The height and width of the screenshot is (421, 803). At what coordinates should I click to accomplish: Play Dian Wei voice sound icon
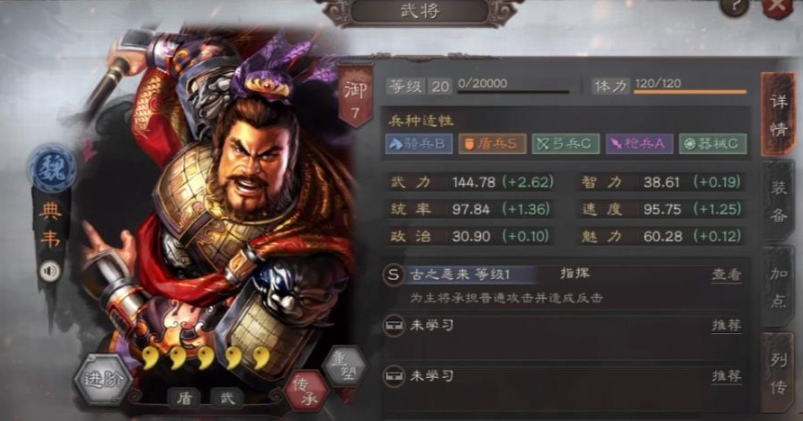(50, 270)
